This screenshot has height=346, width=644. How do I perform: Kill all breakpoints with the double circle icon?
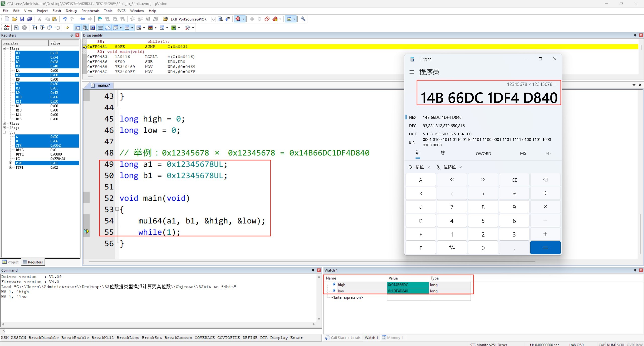(x=267, y=19)
